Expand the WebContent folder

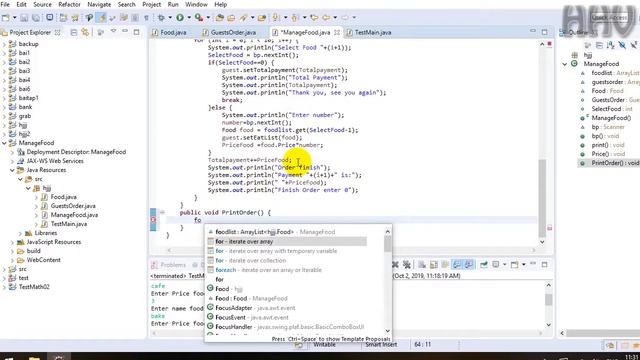point(12,260)
